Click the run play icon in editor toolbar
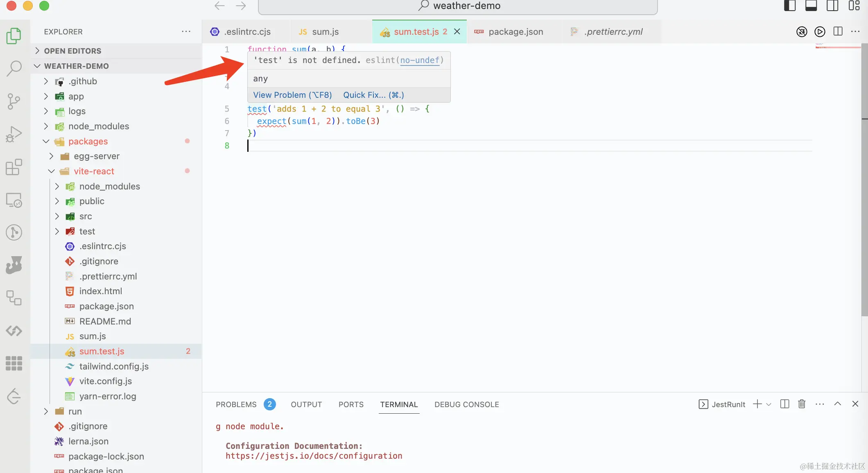Viewport: 868px width, 473px height. tap(820, 32)
